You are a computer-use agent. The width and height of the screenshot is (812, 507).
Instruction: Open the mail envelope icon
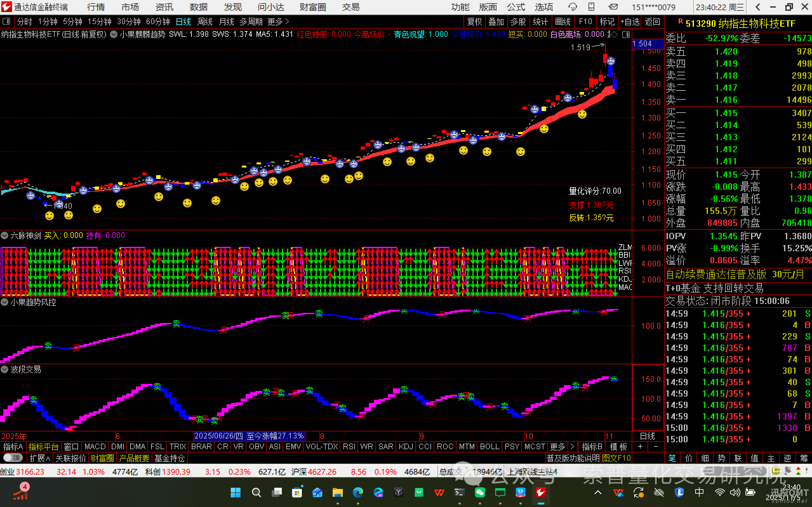(x=613, y=7)
